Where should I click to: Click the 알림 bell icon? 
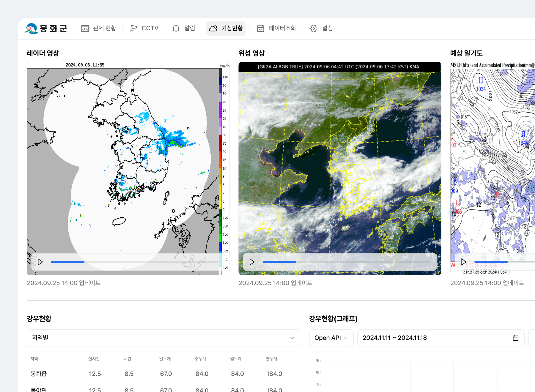[x=176, y=29]
